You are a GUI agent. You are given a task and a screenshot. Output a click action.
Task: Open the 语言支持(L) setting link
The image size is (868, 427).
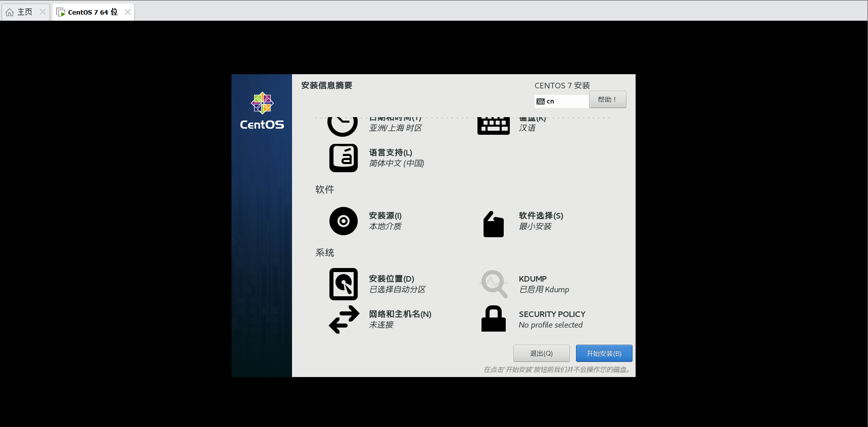click(x=391, y=152)
